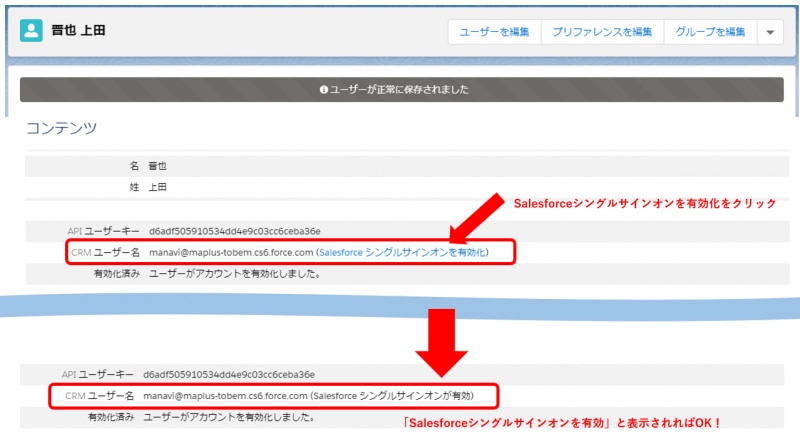Click the info icon in the saved notification banner
Screen dimensions: 800x439
coord(323,90)
